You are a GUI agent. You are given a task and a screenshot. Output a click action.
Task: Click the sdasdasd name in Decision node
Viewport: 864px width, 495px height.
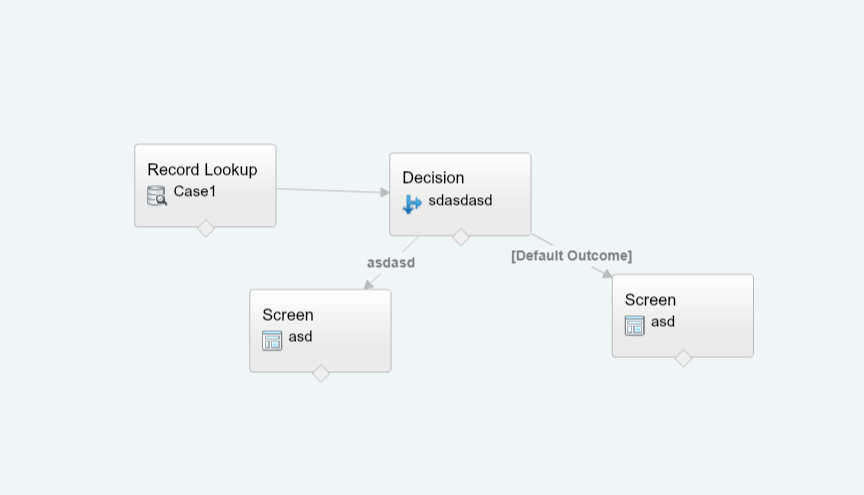460,200
